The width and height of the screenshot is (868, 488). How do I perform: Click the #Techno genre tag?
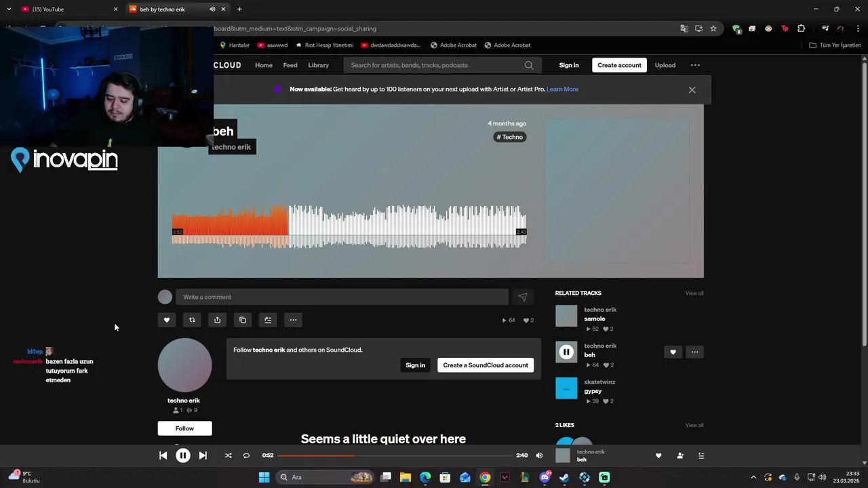coord(510,137)
